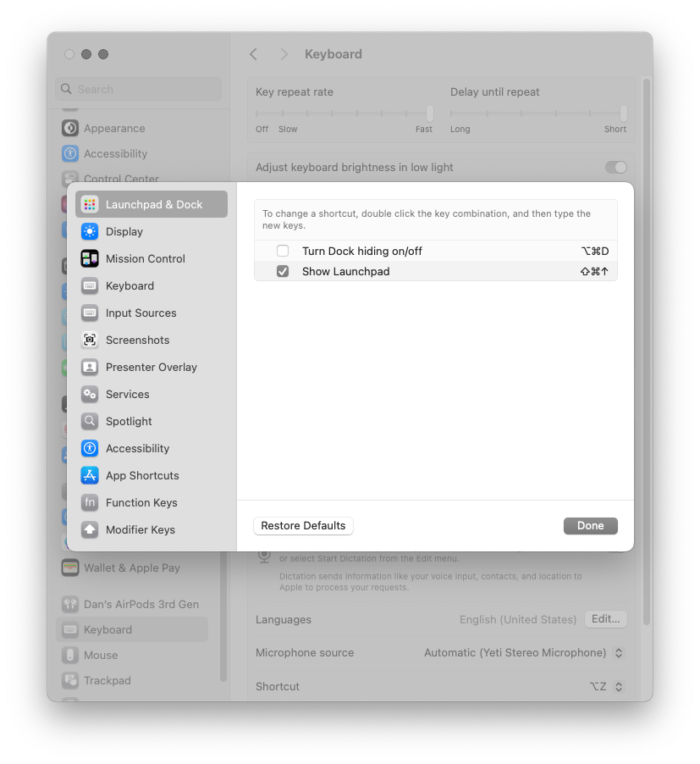Click Restore Defaults button

click(303, 526)
